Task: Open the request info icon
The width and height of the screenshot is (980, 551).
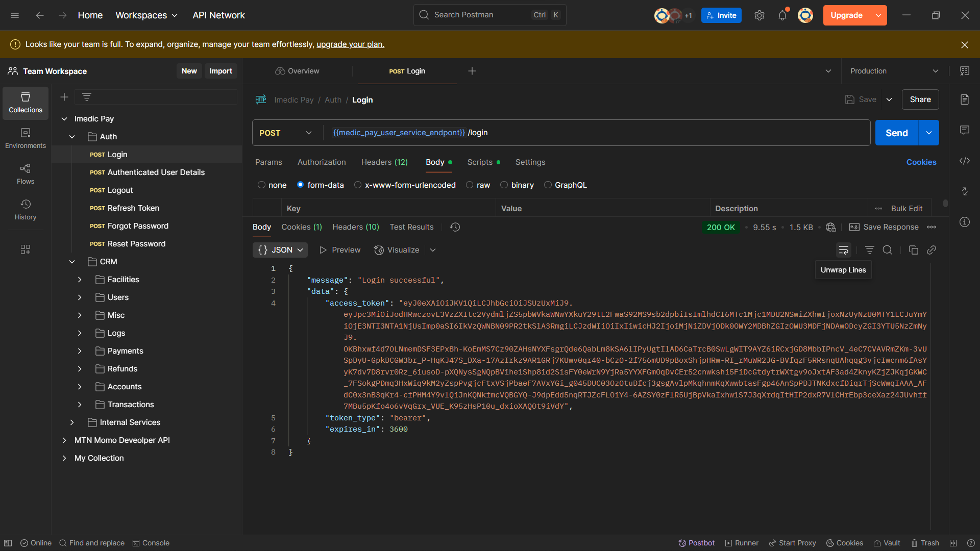Action: pos(965,222)
